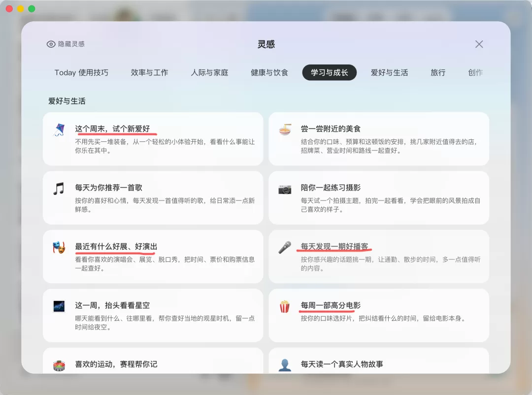Close the 灵感 dialog with the X
The height and width of the screenshot is (395, 532).
(x=479, y=44)
